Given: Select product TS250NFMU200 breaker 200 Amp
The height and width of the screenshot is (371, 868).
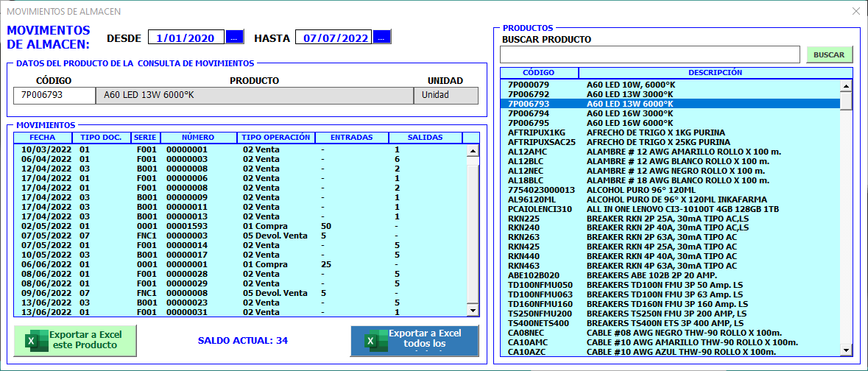Looking at the screenshot, I should click(x=671, y=314).
